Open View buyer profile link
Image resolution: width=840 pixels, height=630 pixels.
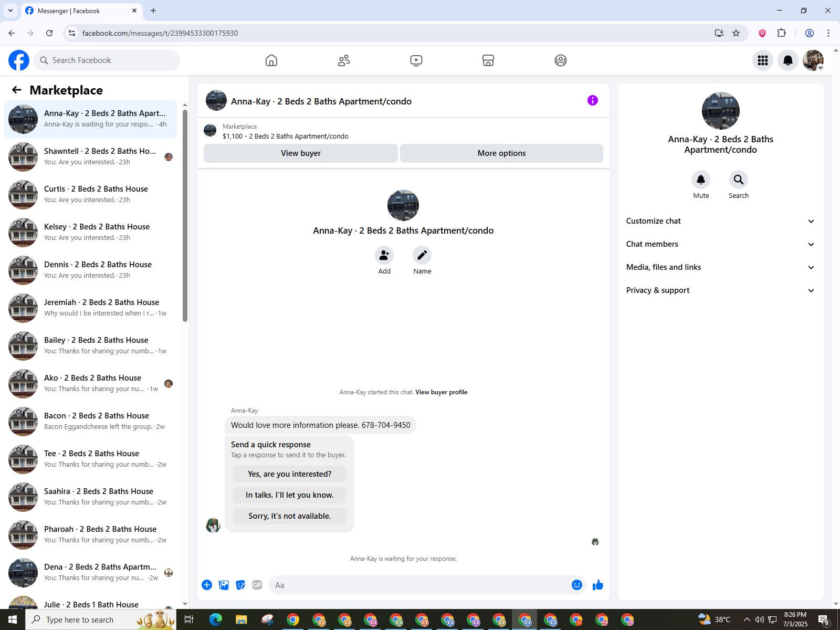[441, 392]
